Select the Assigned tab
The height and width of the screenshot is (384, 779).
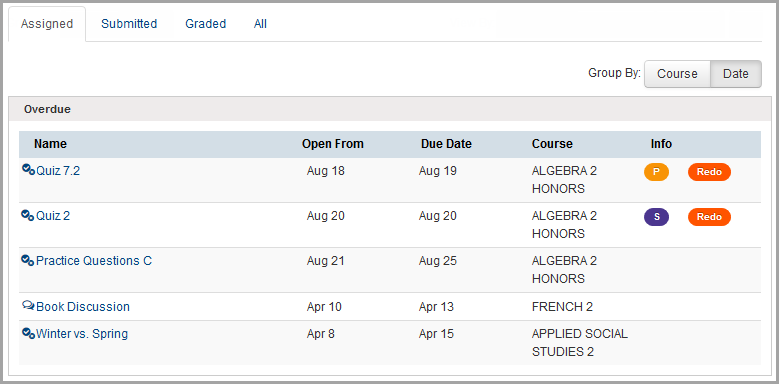point(47,24)
